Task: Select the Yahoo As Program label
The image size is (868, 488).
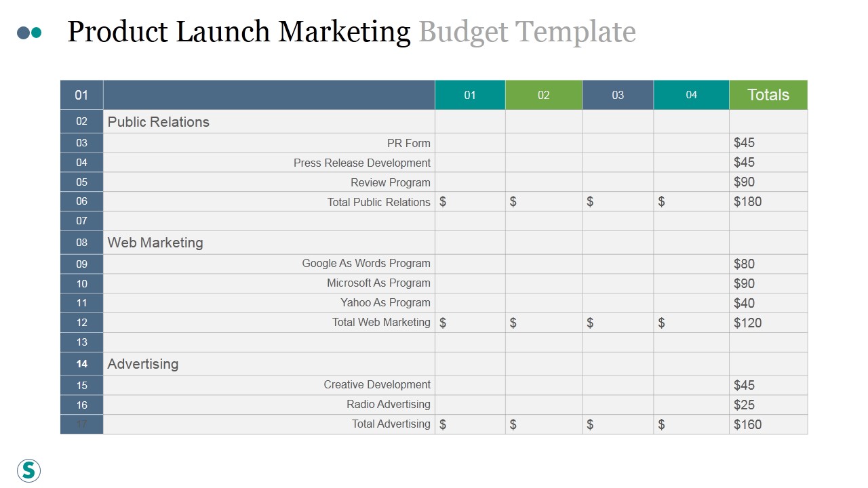Action: (385, 302)
